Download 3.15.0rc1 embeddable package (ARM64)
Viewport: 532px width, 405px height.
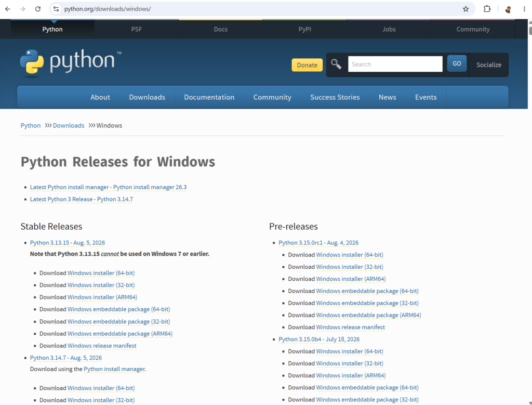[x=368, y=315]
